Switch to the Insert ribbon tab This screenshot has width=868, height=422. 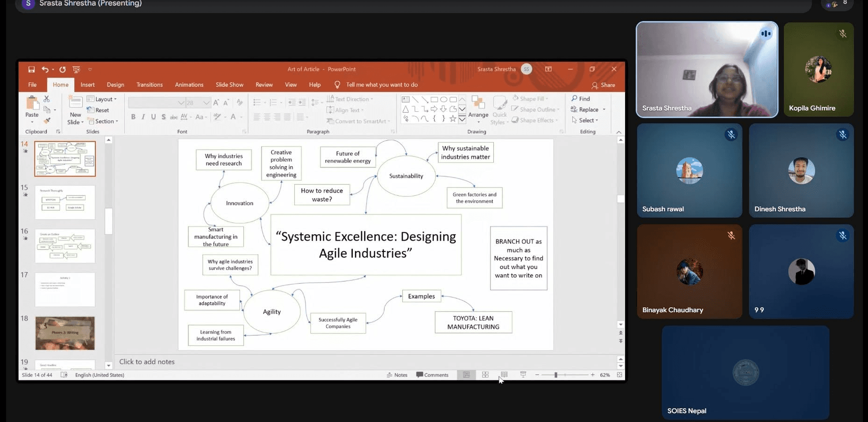click(x=87, y=85)
